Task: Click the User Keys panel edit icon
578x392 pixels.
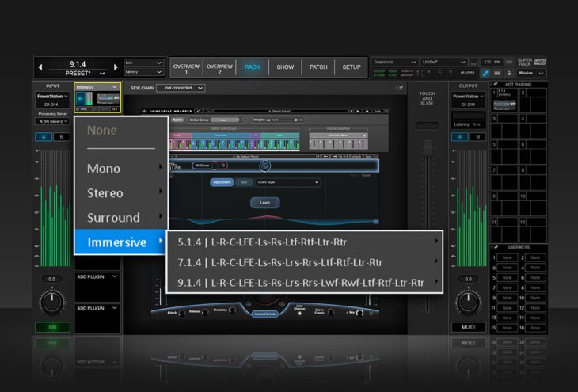Action: (495, 247)
